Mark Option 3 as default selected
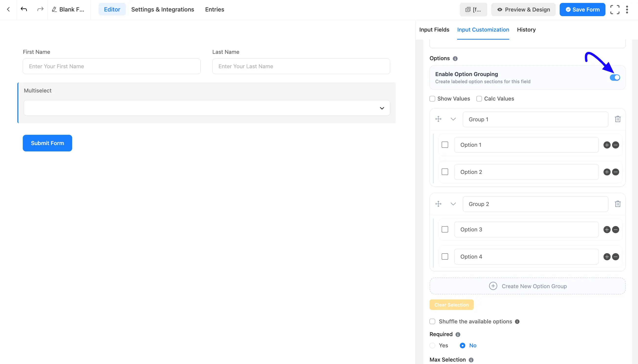 click(x=445, y=229)
